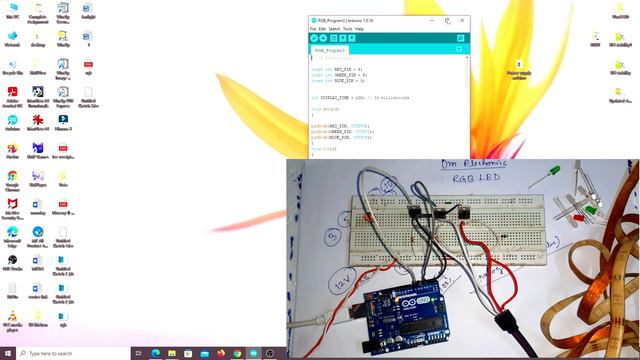Click the code line defining GREEN_PIN constant
This screenshot has height=360, width=640.
(339, 75)
